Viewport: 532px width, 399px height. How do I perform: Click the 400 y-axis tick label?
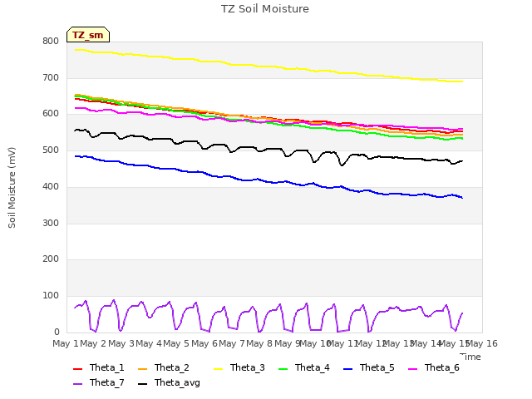coord(51,186)
